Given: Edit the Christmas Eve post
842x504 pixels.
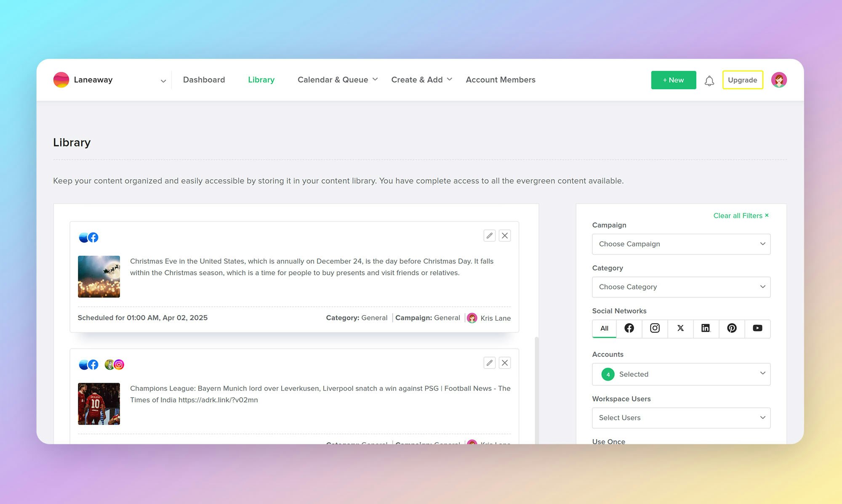Looking at the screenshot, I should [489, 236].
